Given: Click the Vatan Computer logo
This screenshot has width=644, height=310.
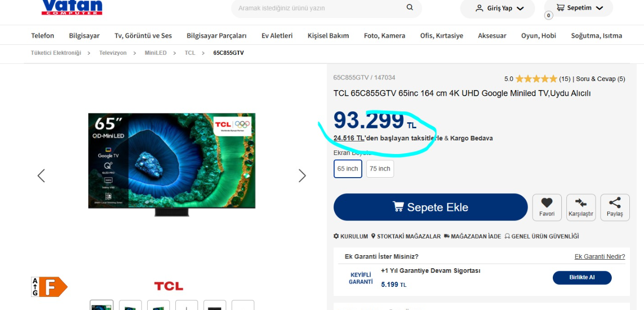Looking at the screenshot, I should click(x=72, y=7).
